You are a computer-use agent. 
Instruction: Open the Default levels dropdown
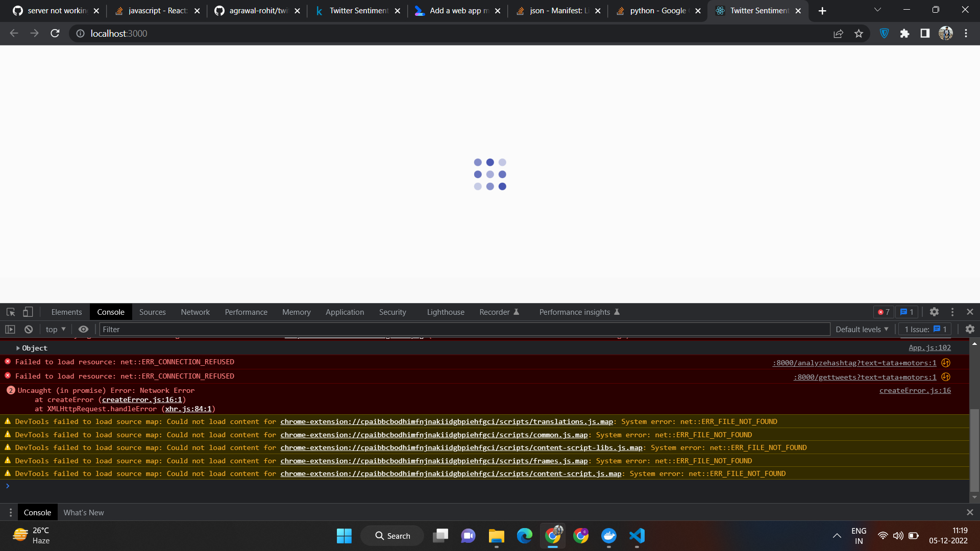[x=862, y=329]
